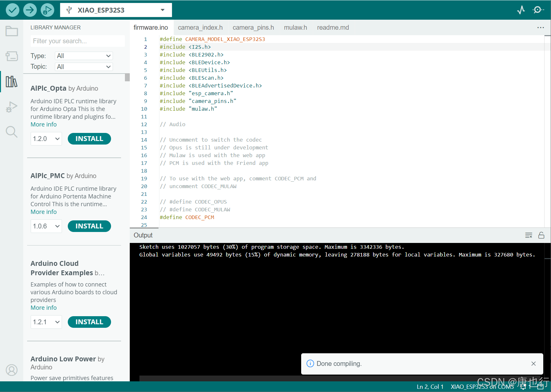
Task: Install Arduino Cloud Provider Examples library
Action: (89, 322)
